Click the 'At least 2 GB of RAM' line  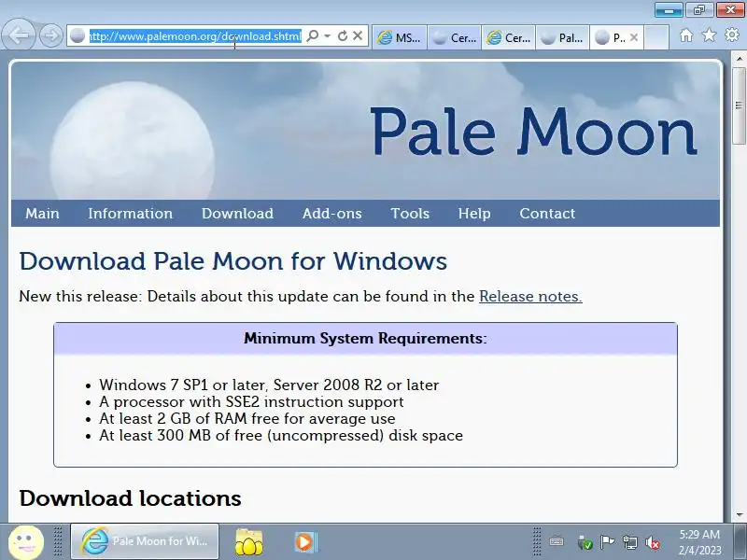coord(247,418)
